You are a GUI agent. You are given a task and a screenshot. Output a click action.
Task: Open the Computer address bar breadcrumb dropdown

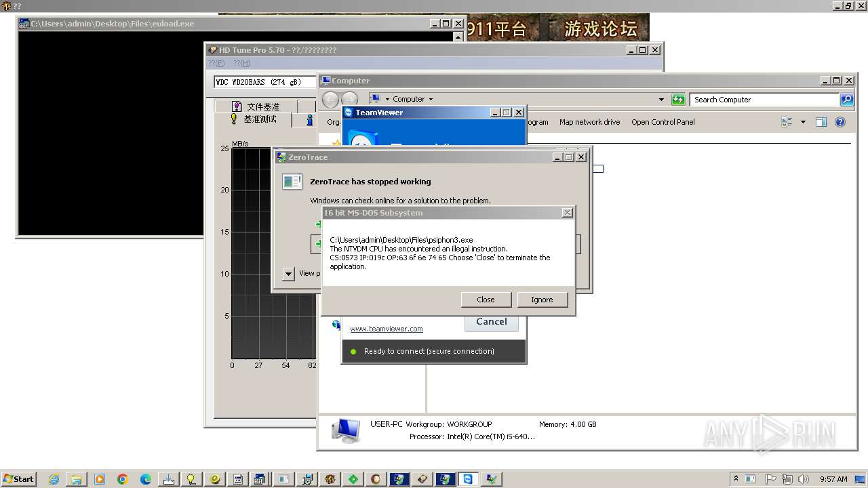[431, 99]
